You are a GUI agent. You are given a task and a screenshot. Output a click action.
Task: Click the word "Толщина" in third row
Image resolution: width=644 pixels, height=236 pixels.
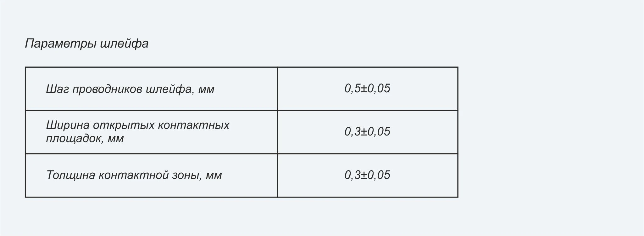coord(70,175)
